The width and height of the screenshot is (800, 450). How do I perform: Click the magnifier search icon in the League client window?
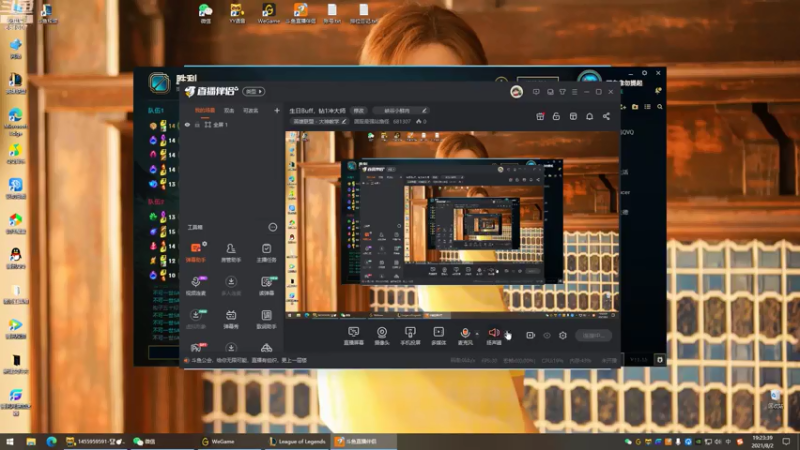[660, 107]
